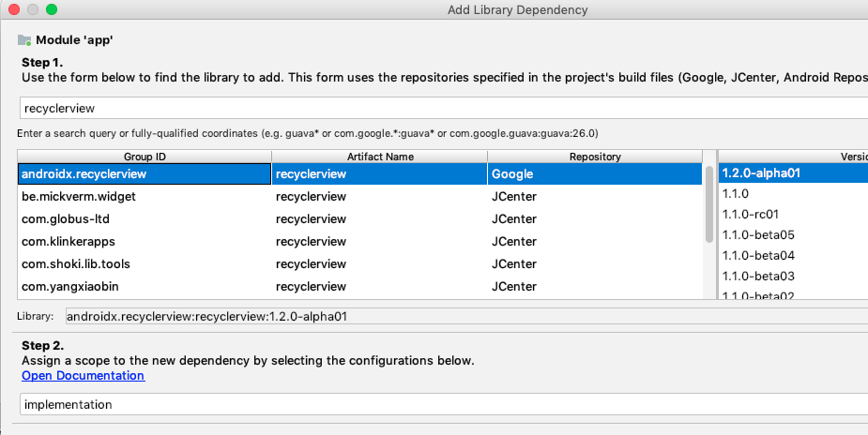This screenshot has height=435, width=868.
Task: Click recyclerview artifact cell for be.mickverm.widget
Action: (379, 196)
